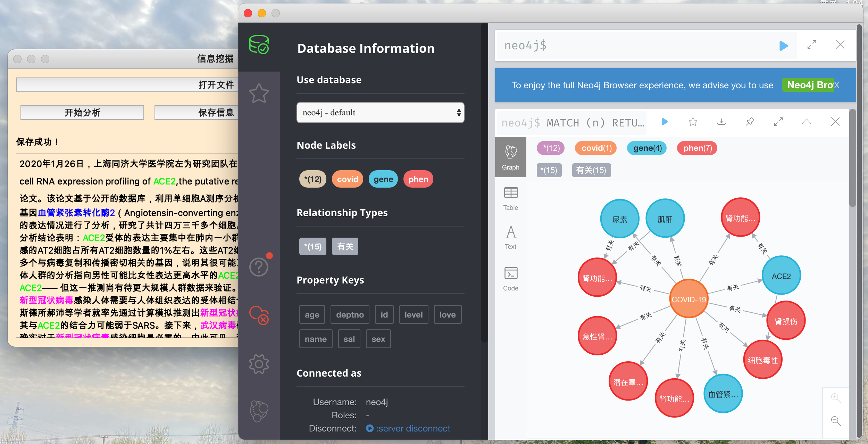This screenshot has width=868, height=444.
Task: Click the COVID-19 node in the graph
Action: [x=688, y=299]
